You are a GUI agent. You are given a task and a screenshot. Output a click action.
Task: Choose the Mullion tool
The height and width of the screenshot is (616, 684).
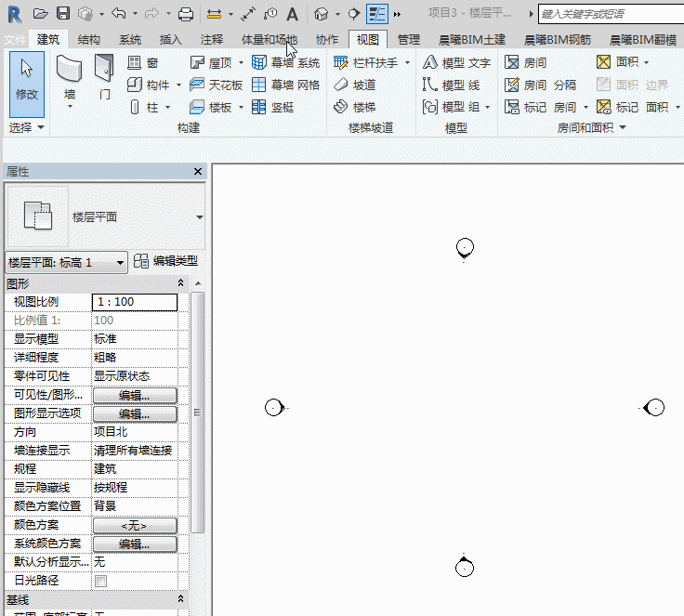(x=272, y=108)
